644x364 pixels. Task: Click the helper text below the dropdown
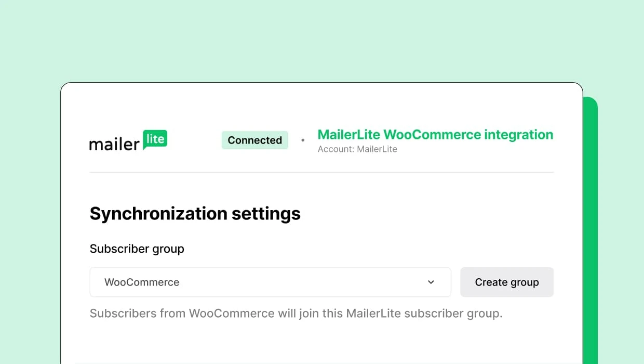(x=296, y=314)
